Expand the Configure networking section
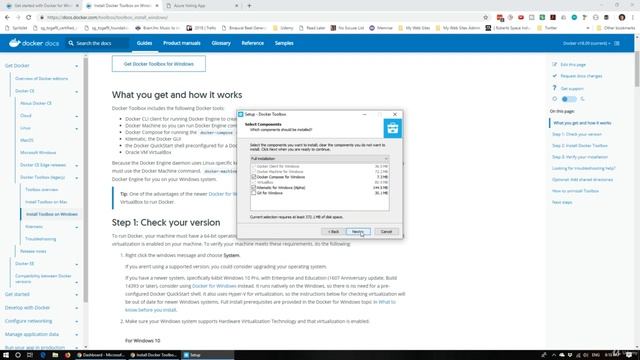 [76, 322]
